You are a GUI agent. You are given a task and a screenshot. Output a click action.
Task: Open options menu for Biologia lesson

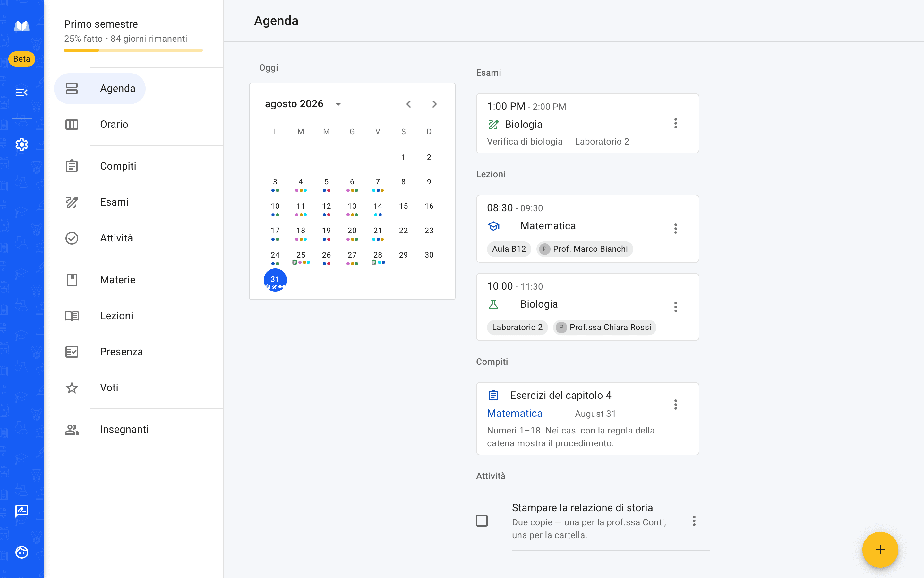coord(675,307)
